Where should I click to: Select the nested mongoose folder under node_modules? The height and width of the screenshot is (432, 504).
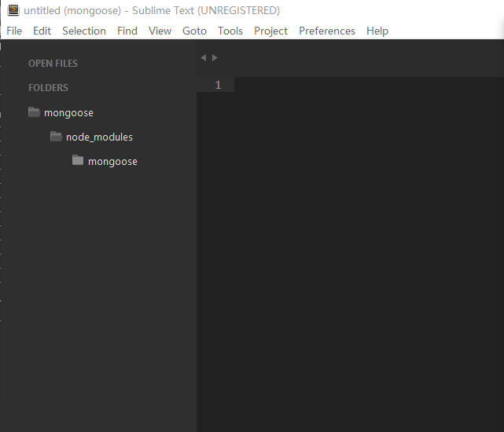(x=112, y=162)
